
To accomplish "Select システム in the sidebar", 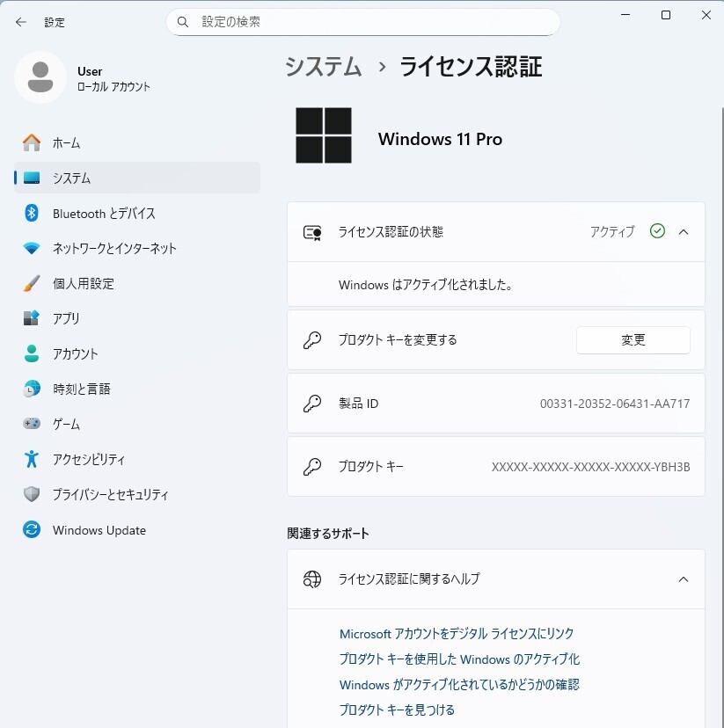I will (137, 178).
